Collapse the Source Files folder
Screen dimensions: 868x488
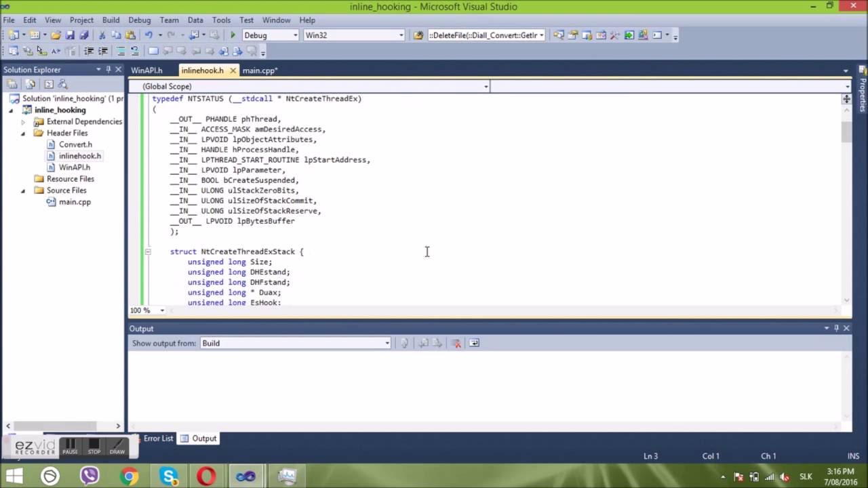tap(23, 190)
